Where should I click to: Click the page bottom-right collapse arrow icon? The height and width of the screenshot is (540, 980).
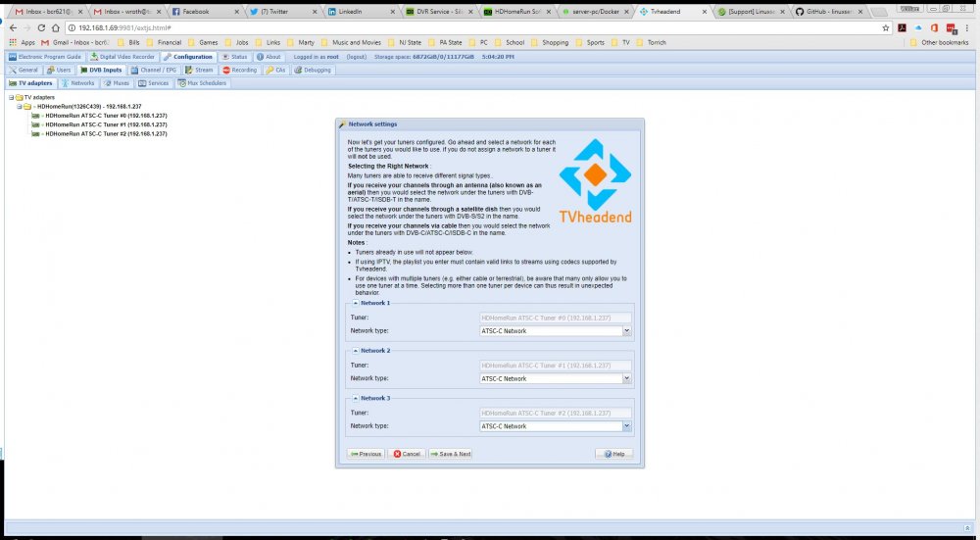click(x=967, y=528)
